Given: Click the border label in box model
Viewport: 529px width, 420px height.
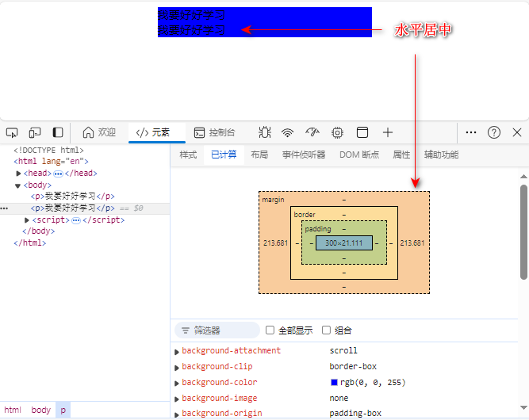Looking at the screenshot, I should 305,215.
